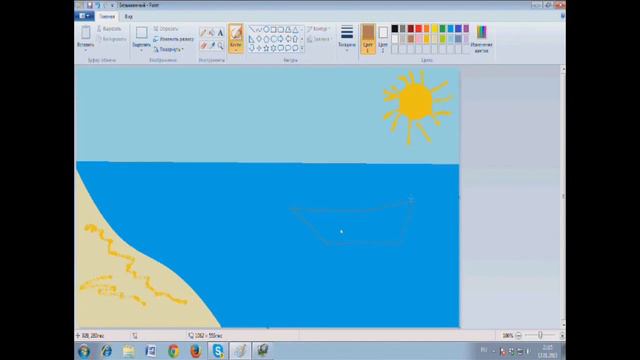The image size is (640, 360).
Task: Select the Pencil tool
Action: coord(203,33)
